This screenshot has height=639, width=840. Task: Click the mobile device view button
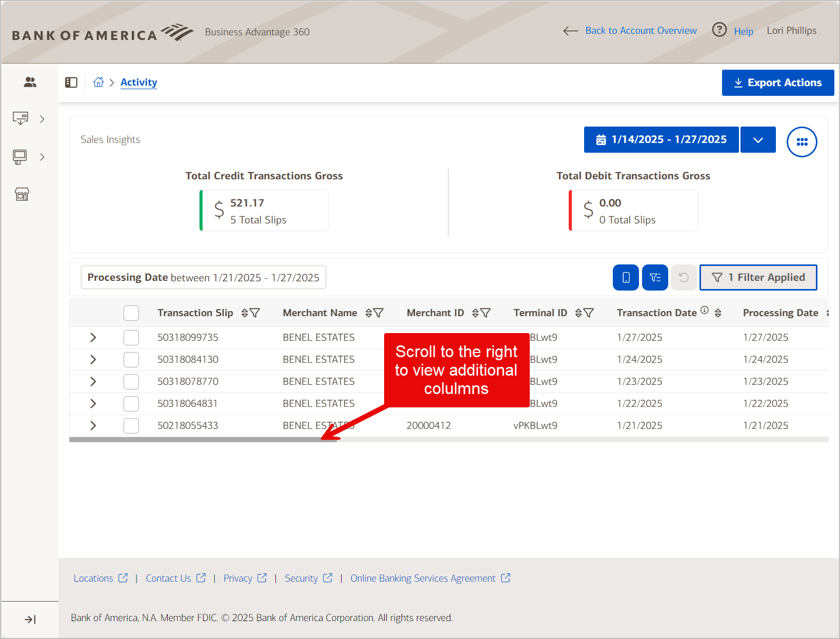tap(626, 277)
